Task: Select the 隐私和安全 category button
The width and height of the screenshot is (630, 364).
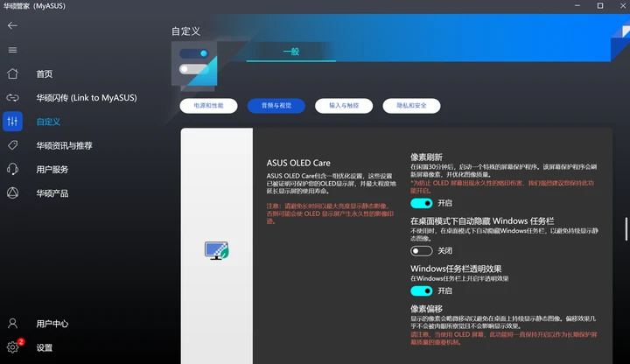Action: [x=411, y=106]
